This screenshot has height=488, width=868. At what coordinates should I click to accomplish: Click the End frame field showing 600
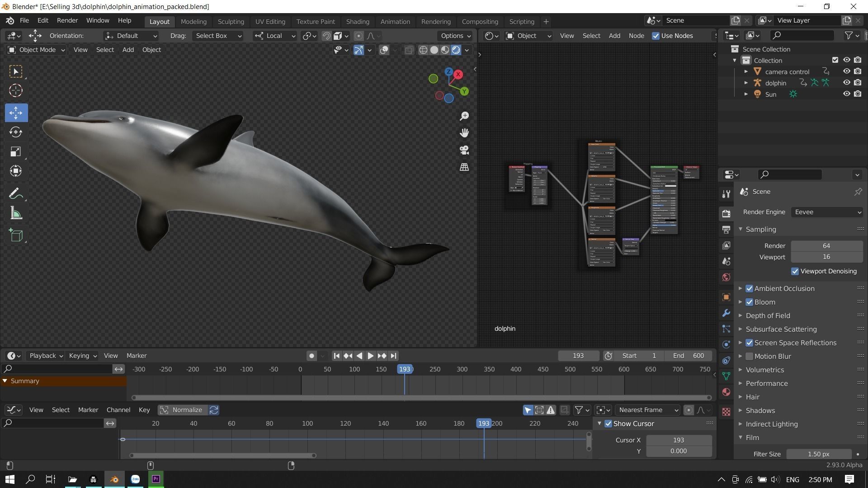click(x=689, y=356)
